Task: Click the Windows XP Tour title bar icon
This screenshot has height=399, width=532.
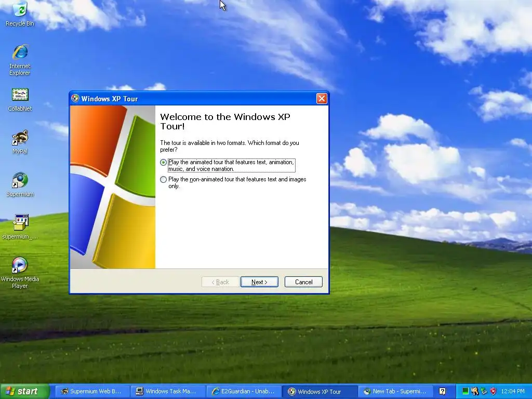Action: [75, 98]
